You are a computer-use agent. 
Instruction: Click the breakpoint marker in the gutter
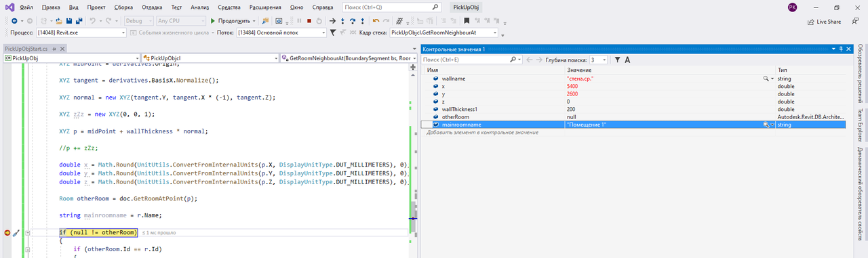point(7,232)
